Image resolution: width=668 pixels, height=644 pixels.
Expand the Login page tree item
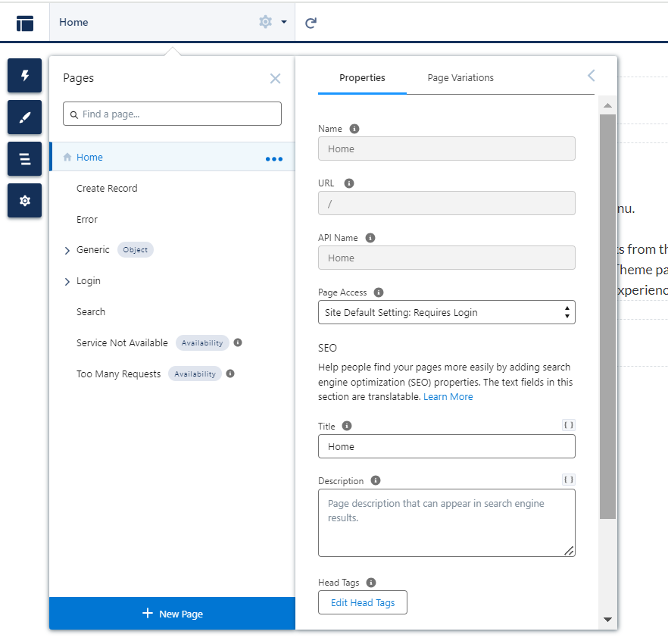click(x=67, y=282)
